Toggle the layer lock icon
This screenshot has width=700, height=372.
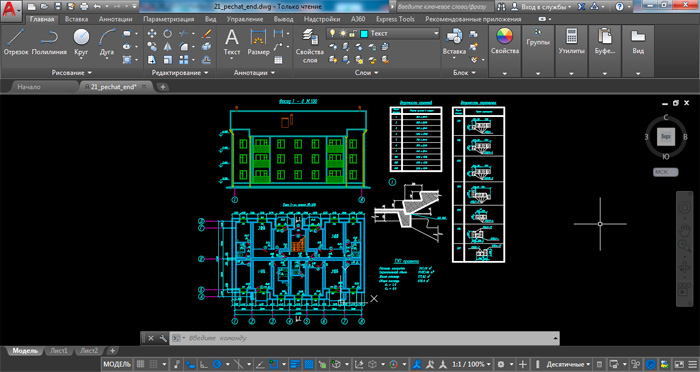(353, 33)
